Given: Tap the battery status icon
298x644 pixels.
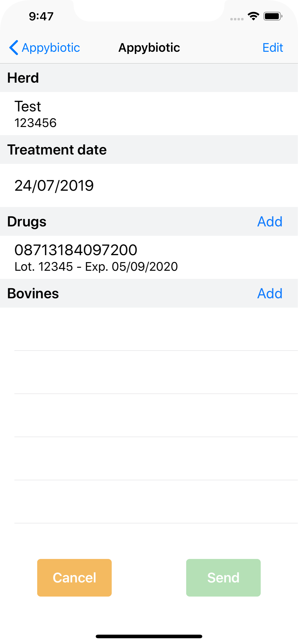Looking at the screenshot, I should [273, 16].
